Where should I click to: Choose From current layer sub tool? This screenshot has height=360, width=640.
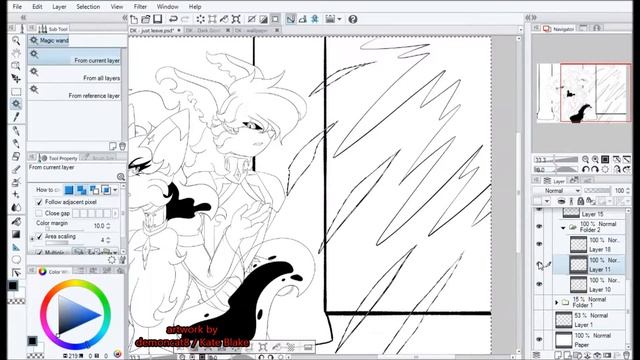[75, 57]
